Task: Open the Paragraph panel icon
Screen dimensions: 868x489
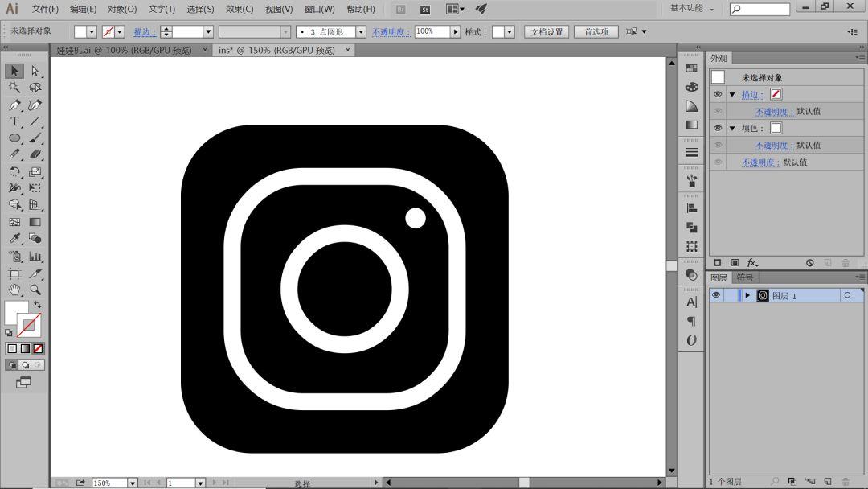Action: (691, 321)
